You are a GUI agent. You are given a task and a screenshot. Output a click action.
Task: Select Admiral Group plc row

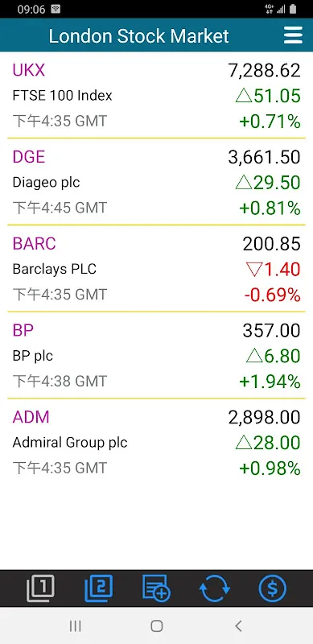[x=156, y=442]
